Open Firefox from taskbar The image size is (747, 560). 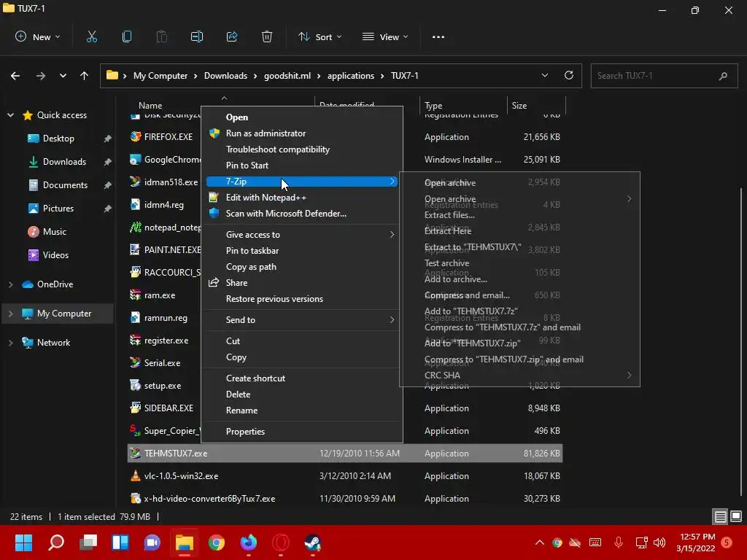pyautogui.click(x=248, y=542)
